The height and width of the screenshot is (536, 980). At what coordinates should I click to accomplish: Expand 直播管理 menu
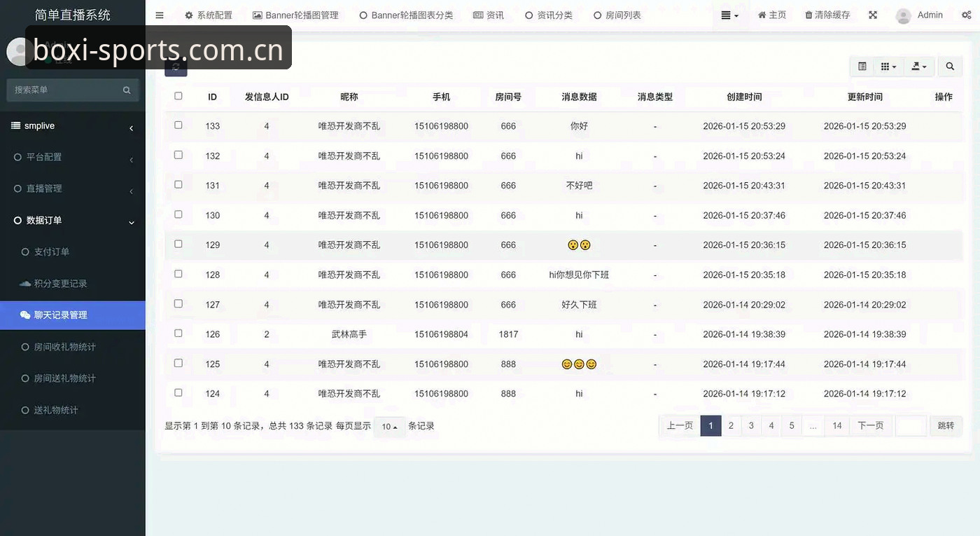[x=73, y=188]
